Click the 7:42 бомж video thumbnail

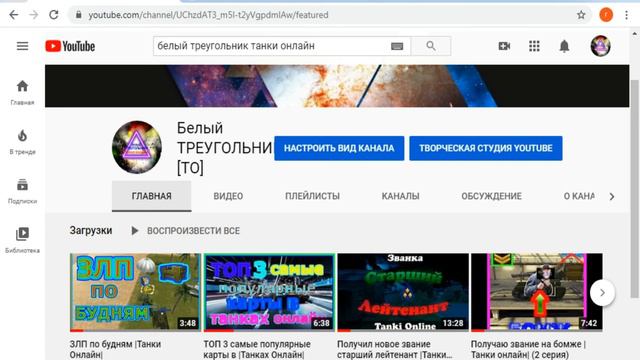tap(537, 292)
